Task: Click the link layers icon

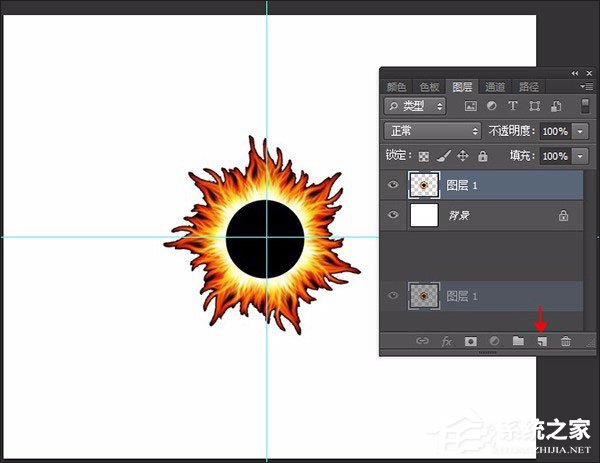Action: point(422,341)
